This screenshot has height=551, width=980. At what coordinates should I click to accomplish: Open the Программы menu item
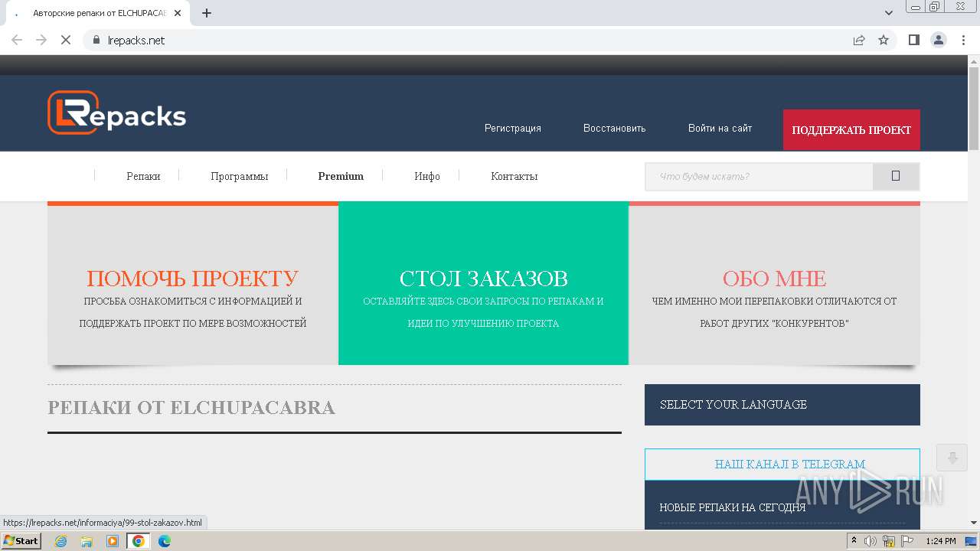point(240,176)
